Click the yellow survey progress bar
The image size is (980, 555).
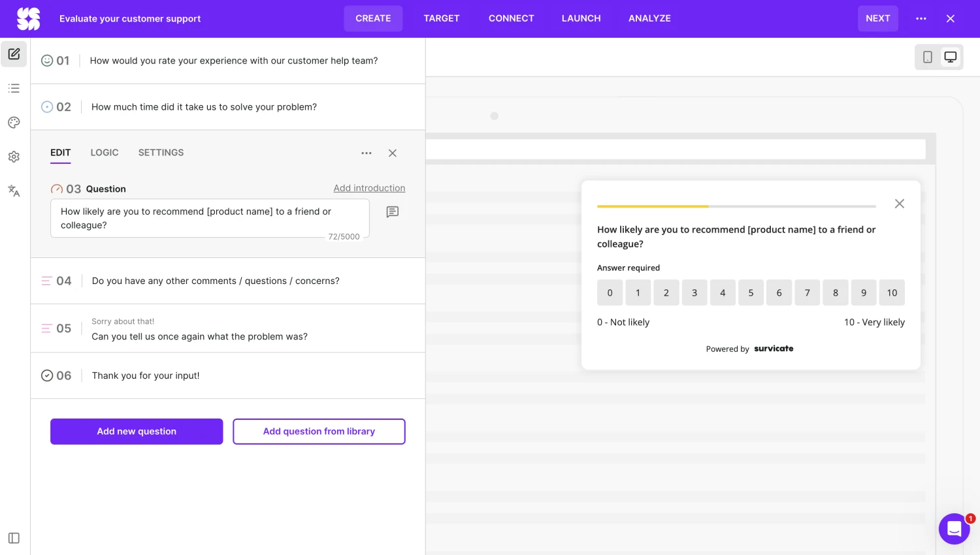[x=653, y=206]
